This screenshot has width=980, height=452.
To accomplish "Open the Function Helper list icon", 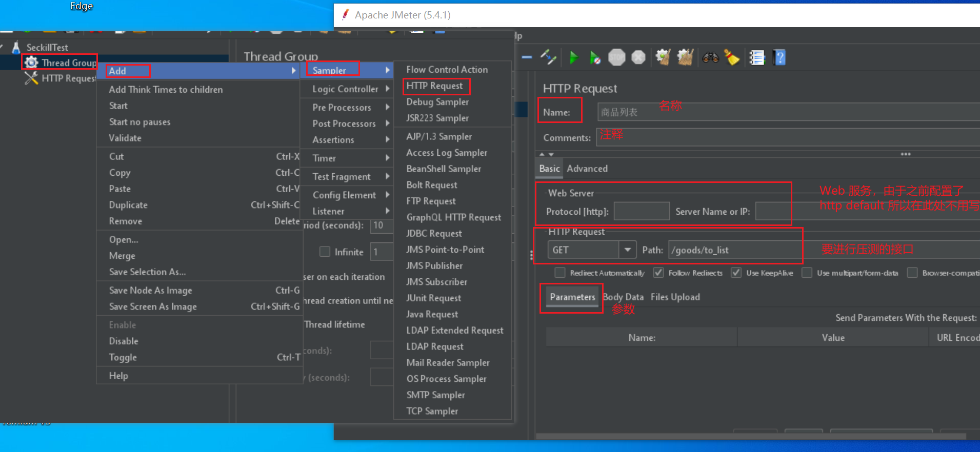I will coord(757,57).
